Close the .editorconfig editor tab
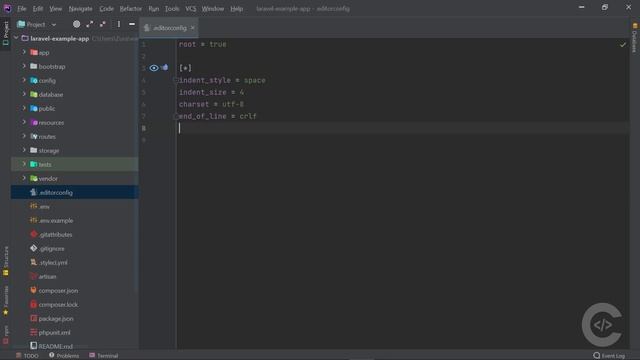 click(192, 28)
